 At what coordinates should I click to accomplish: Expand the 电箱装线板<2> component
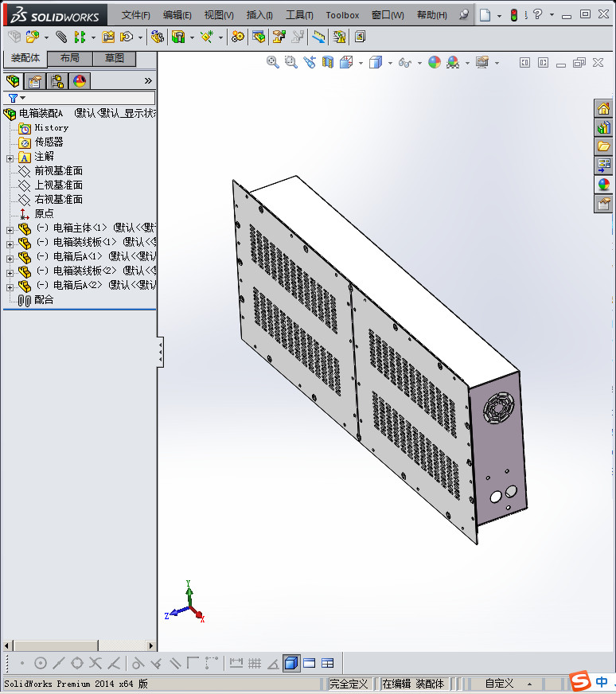pos(10,273)
